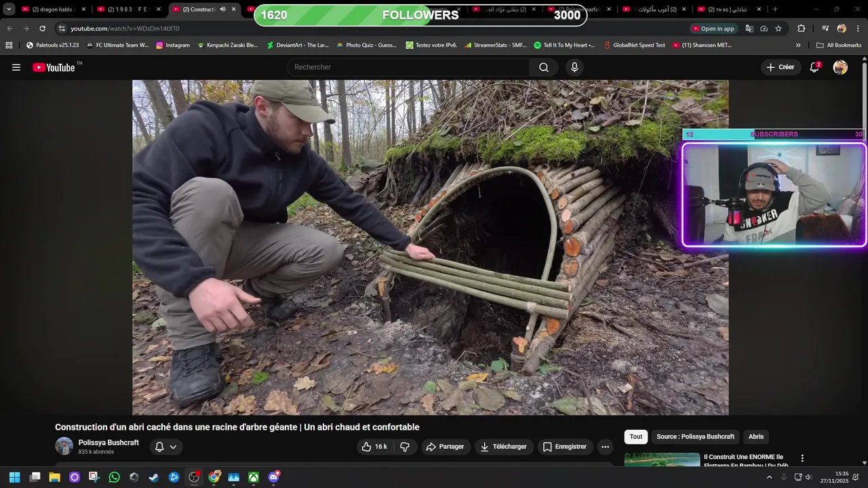Launch Steam from the taskbar
868x488 pixels.
point(154,477)
